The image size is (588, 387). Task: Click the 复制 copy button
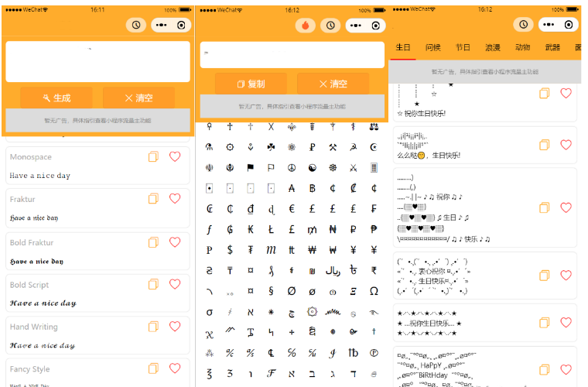click(251, 84)
